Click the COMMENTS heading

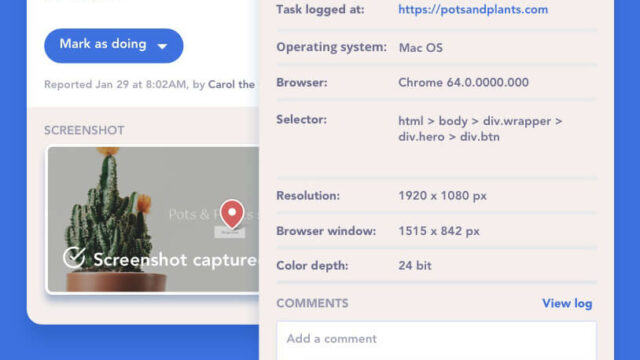coord(312,303)
